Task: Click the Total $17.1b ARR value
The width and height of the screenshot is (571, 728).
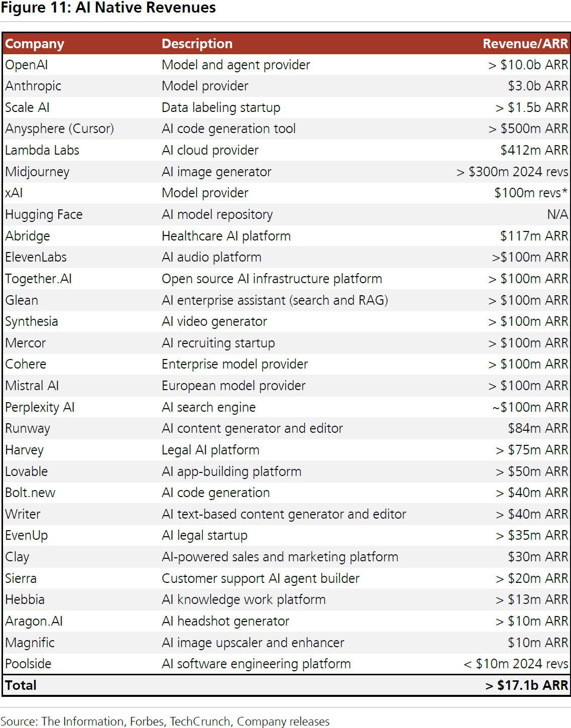Action: point(526,686)
